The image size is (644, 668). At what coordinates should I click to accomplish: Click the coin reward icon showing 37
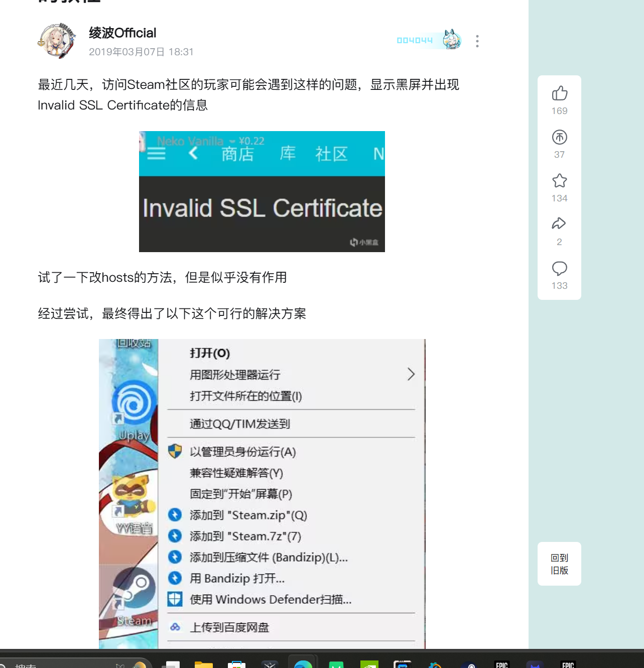(x=559, y=137)
